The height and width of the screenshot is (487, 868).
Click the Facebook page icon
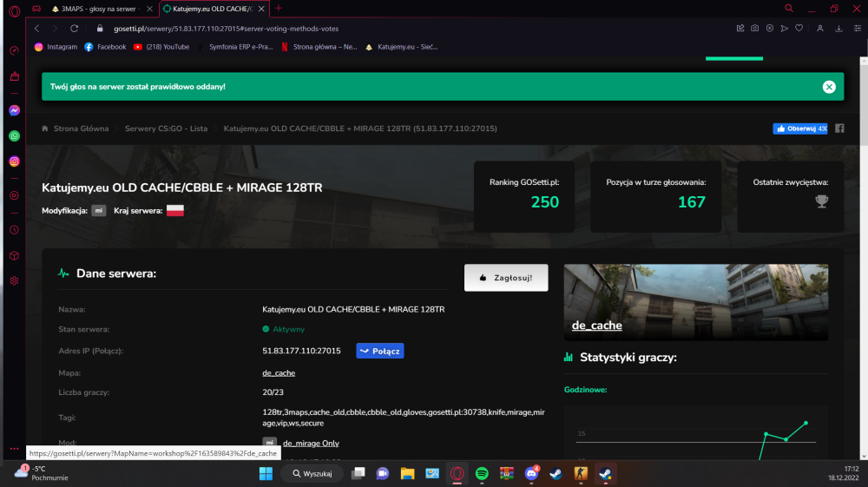(x=839, y=128)
